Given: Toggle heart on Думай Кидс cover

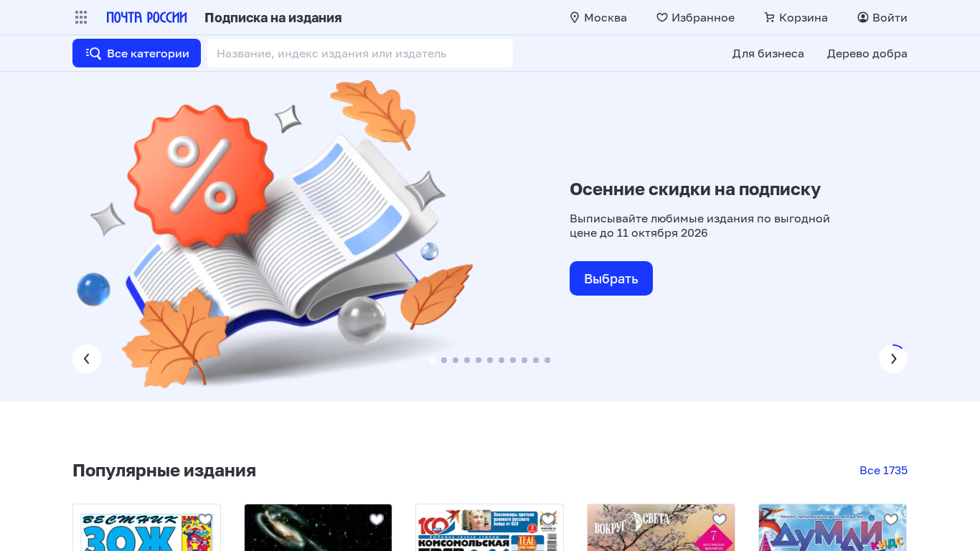Looking at the screenshot, I should click(x=891, y=519).
